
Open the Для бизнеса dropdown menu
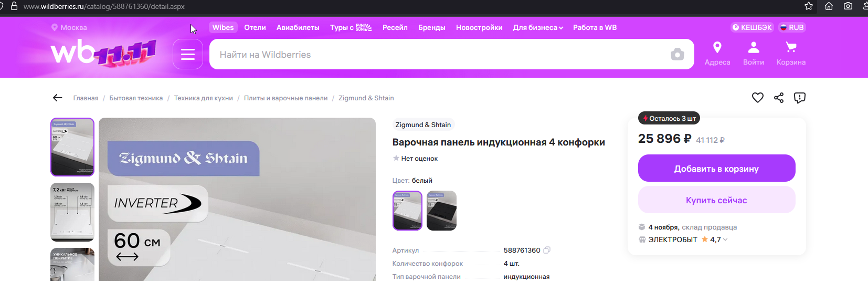538,27
